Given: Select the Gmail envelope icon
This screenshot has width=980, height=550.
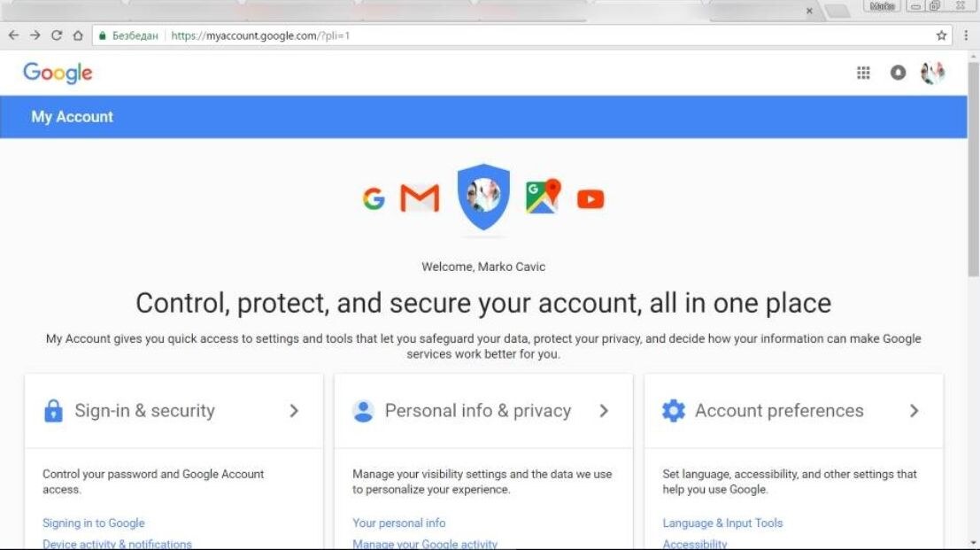Looking at the screenshot, I should 419,197.
